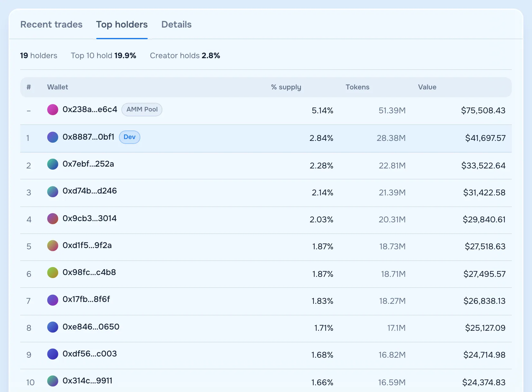This screenshot has height=392, width=532.
Task: Open wallet address 0x9cb3...3014
Action: coord(89,218)
